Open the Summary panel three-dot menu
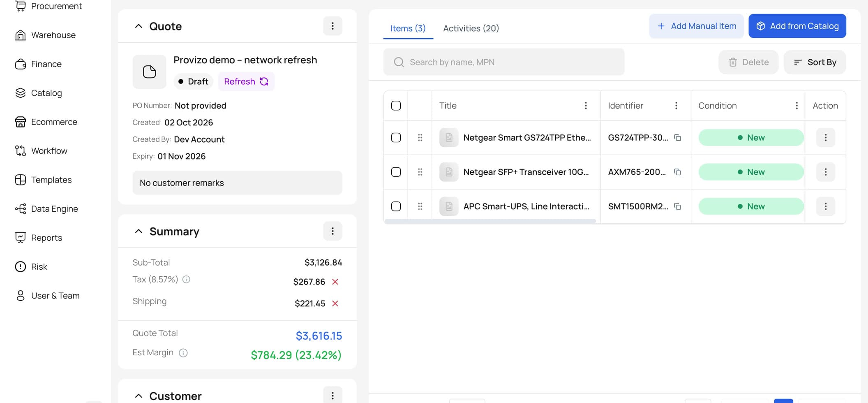 click(332, 231)
